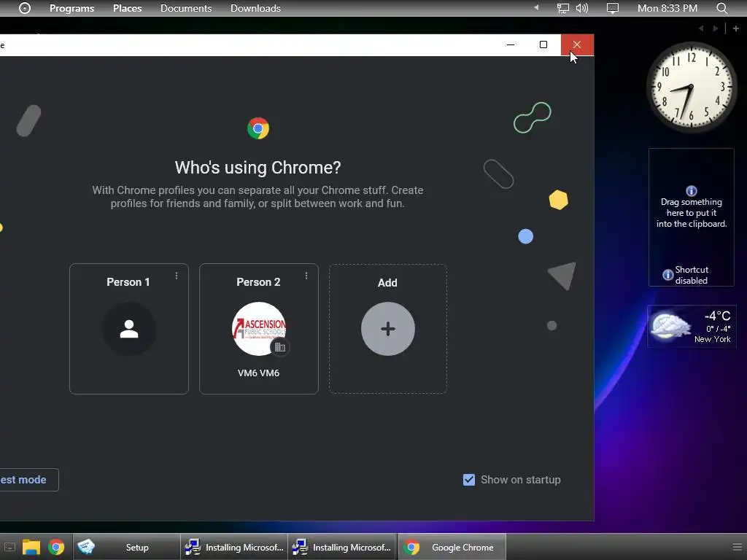Click the show desktop icon in taskbar
This screenshot has height=560, width=747.
9,547
